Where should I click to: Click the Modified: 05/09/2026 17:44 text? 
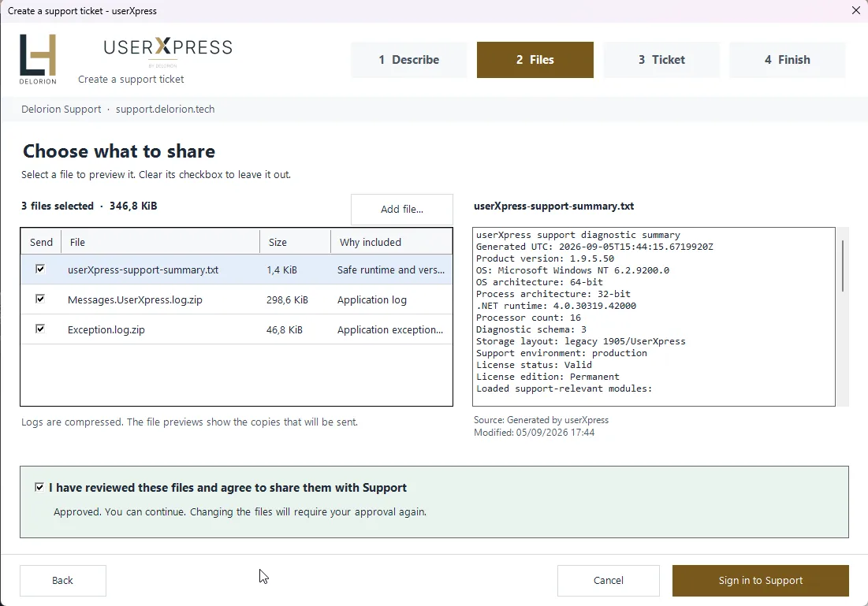tap(535, 433)
